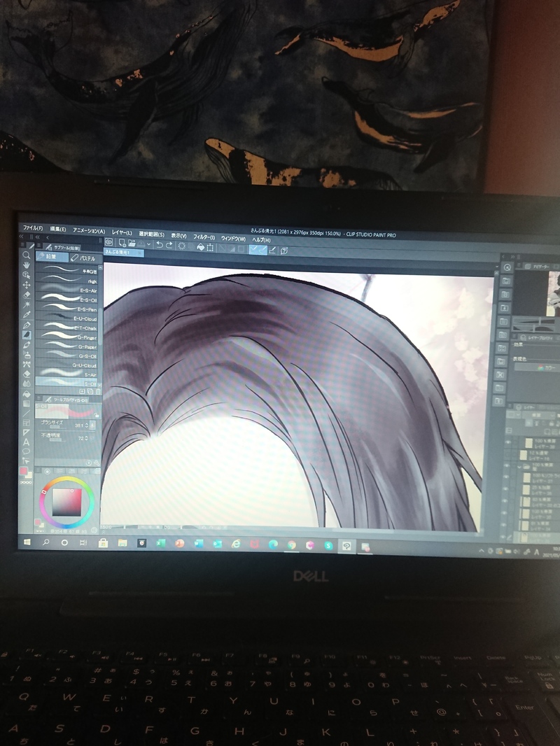This screenshot has width=560, height=746.
Task: Choose the E-T-Chalk brush
Action: (66, 328)
